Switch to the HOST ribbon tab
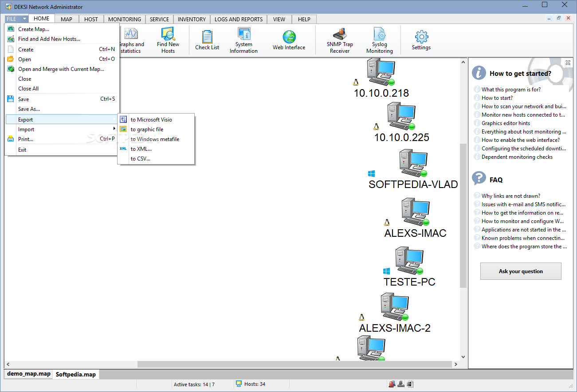This screenshot has width=577, height=392. 91,19
